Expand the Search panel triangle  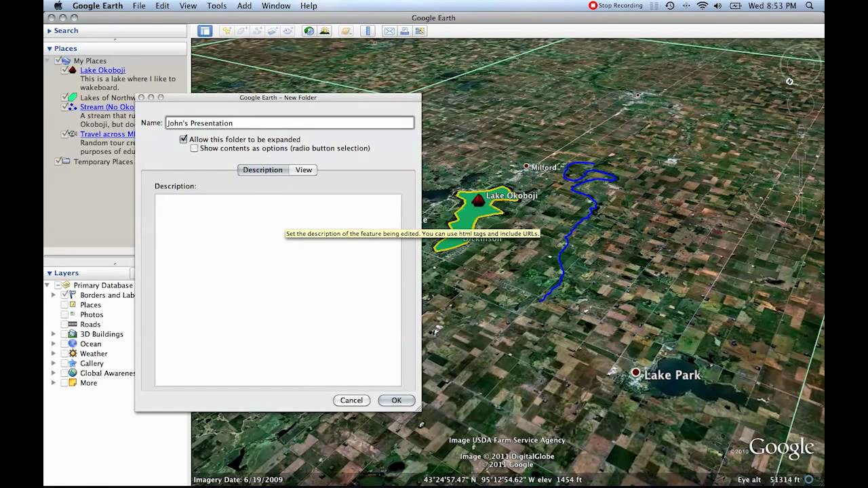pyautogui.click(x=50, y=30)
